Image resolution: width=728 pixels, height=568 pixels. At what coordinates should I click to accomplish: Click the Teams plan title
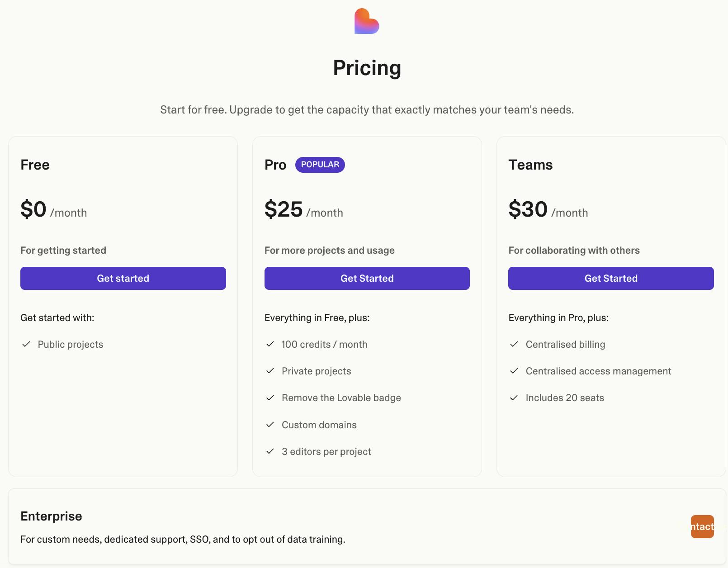530,165
